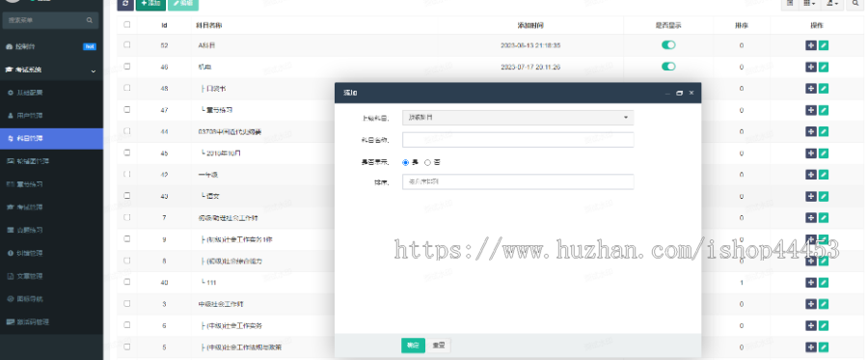Screen dimensions: 868x360
Task: Click the green edit icon in the second row (Id 46)
Action: pos(824,67)
